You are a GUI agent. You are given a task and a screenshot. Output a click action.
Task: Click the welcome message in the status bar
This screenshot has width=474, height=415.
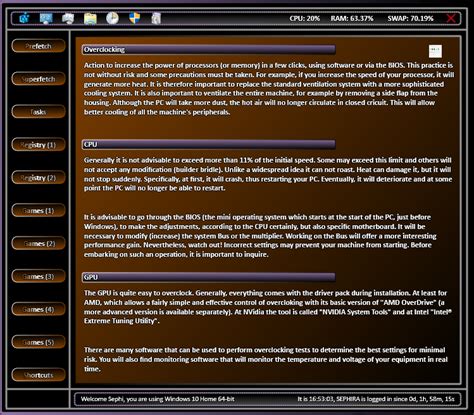pos(158,399)
